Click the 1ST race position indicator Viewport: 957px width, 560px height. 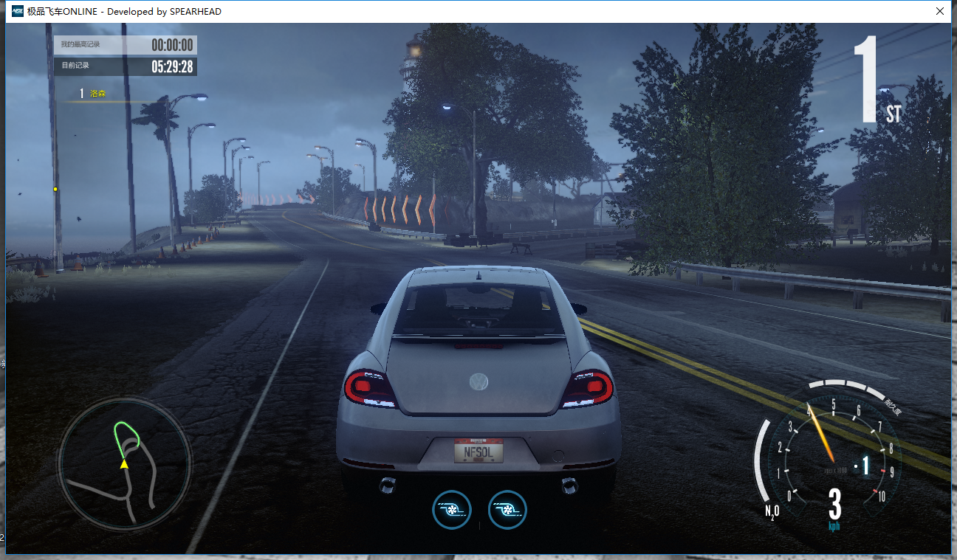click(x=877, y=78)
